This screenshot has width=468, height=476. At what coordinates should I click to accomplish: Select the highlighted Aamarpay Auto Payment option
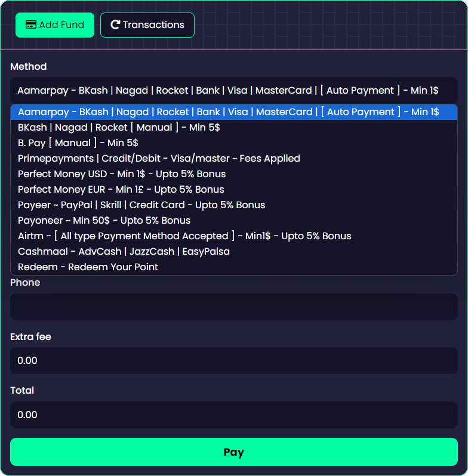(234, 112)
